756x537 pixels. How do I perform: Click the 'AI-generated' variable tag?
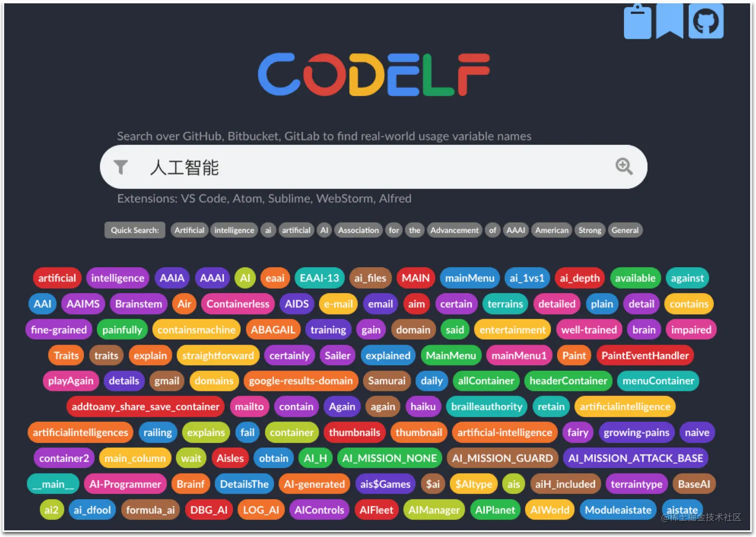tap(314, 484)
